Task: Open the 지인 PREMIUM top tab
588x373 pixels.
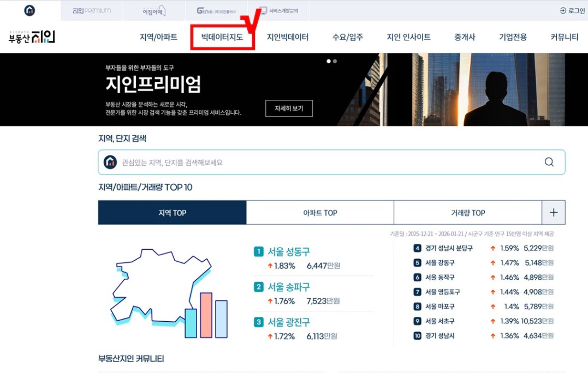Action: click(92, 10)
